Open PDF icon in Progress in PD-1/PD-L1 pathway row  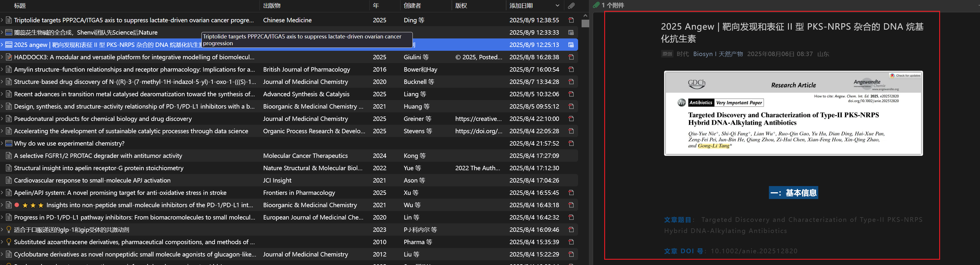(571, 217)
